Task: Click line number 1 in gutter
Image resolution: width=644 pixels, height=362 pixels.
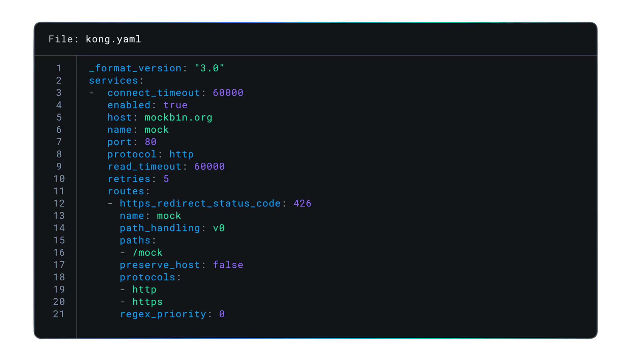Action: pyautogui.click(x=59, y=68)
